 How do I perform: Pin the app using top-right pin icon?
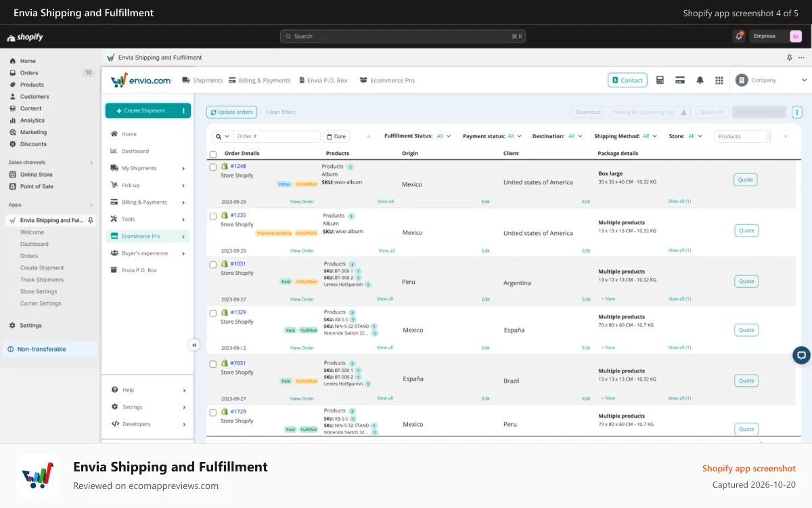790,58
